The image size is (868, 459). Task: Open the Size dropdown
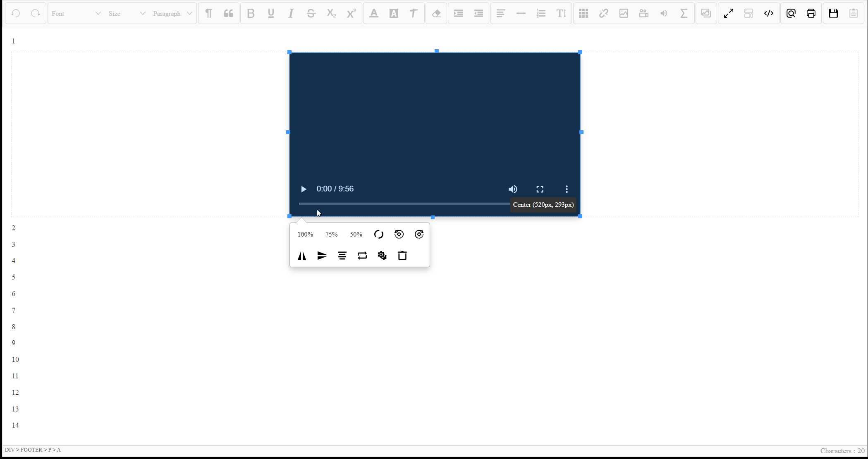tap(127, 13)
